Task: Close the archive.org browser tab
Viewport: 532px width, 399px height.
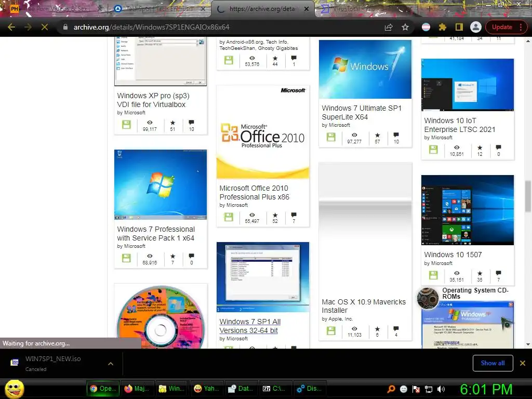Action: click(x=307, y=9)
